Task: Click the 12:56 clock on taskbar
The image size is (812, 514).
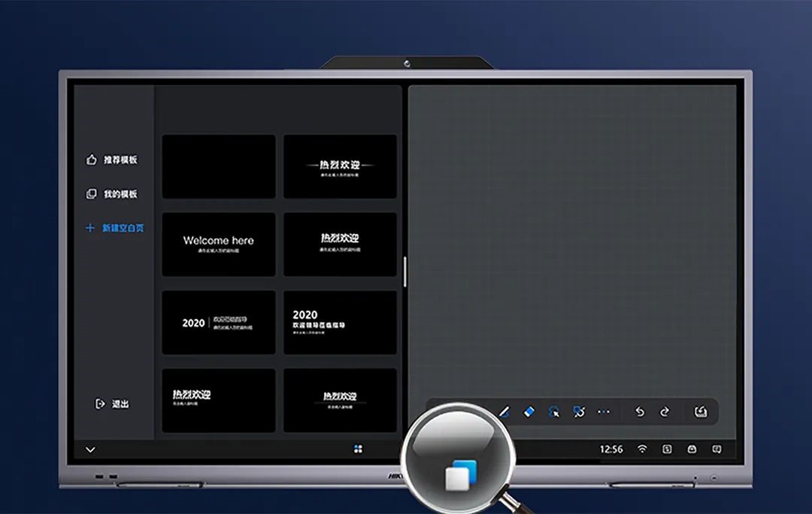Action: (611, 449)
